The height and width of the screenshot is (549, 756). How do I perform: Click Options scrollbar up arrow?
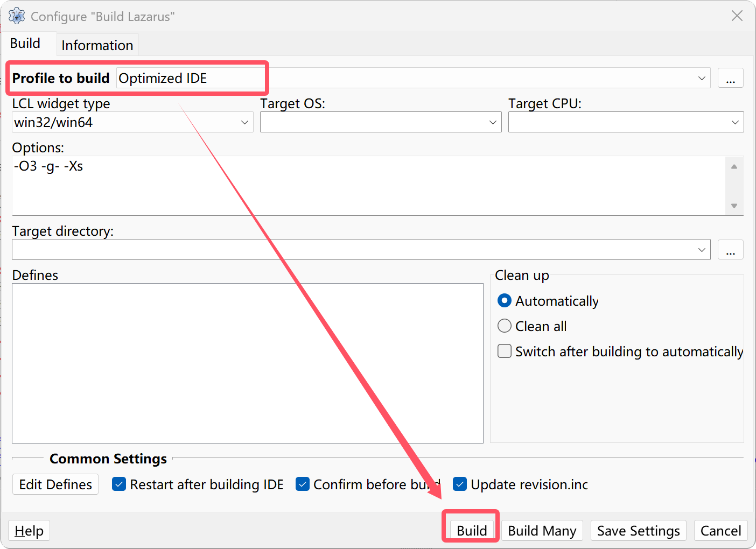coord(734,166)
